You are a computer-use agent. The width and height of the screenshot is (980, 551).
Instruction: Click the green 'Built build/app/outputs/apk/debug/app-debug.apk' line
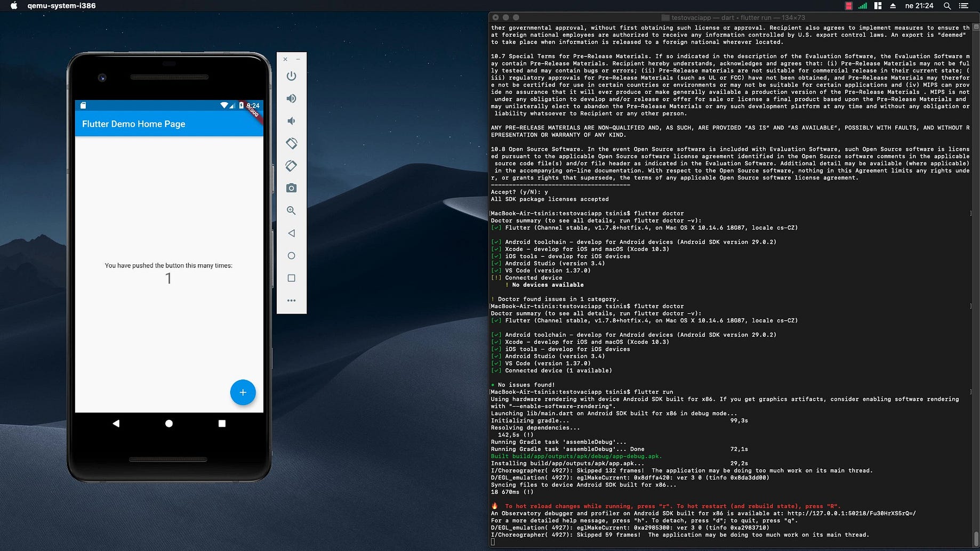click(576, 456)
